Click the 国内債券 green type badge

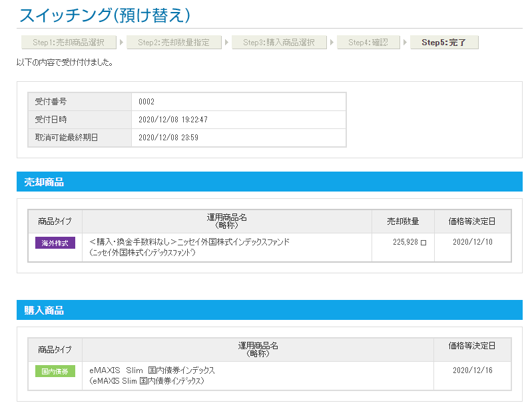pyautogui.click(x=55, y=371)
